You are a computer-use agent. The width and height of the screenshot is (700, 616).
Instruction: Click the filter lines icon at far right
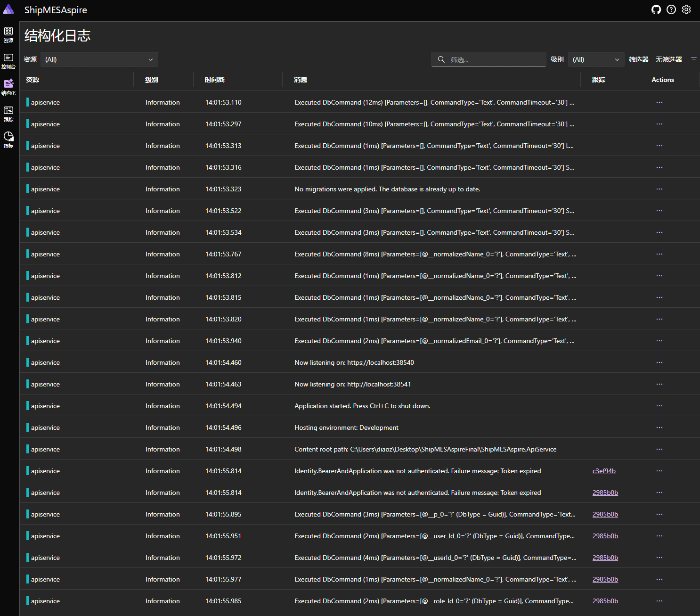pos(693,59)
